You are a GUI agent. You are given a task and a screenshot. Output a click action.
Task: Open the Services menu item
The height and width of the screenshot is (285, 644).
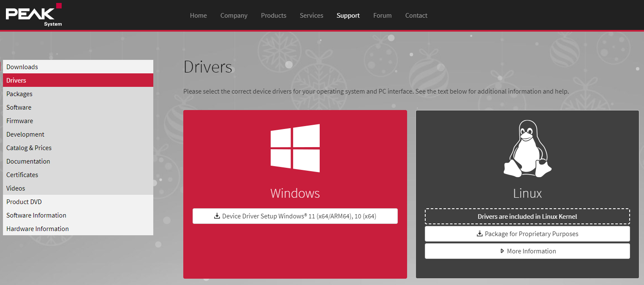(x=312, y=16)
